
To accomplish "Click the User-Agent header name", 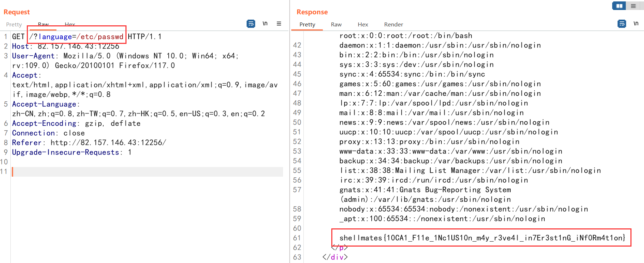I will point(33,56).
